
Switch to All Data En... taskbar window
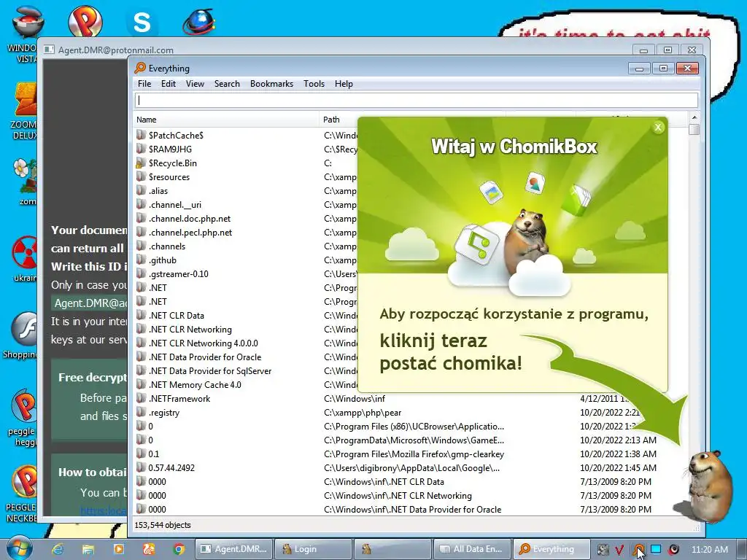[x=472, y=549]
